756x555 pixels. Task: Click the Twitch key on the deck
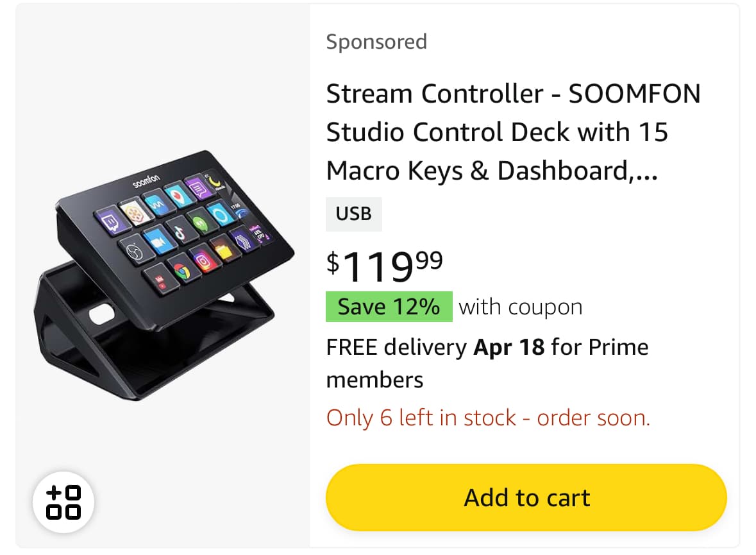coord(113,221)
